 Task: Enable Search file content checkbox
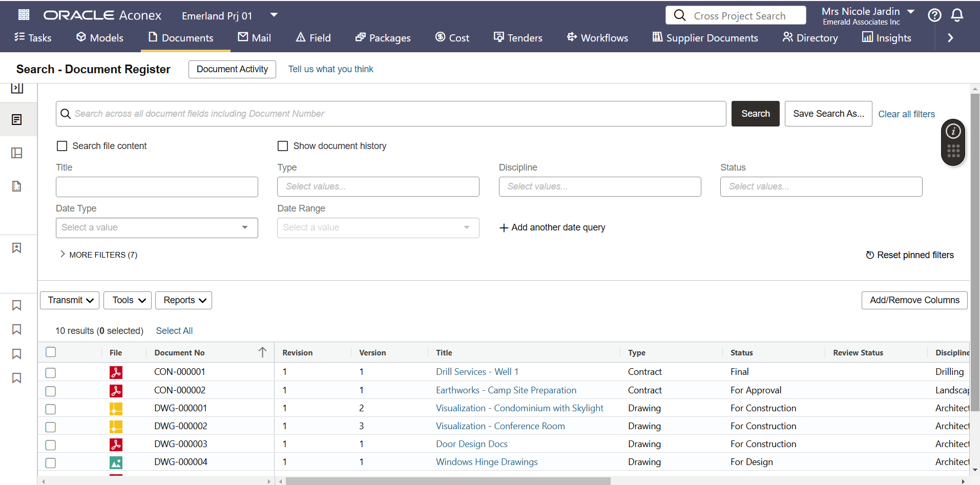(62, 146)
